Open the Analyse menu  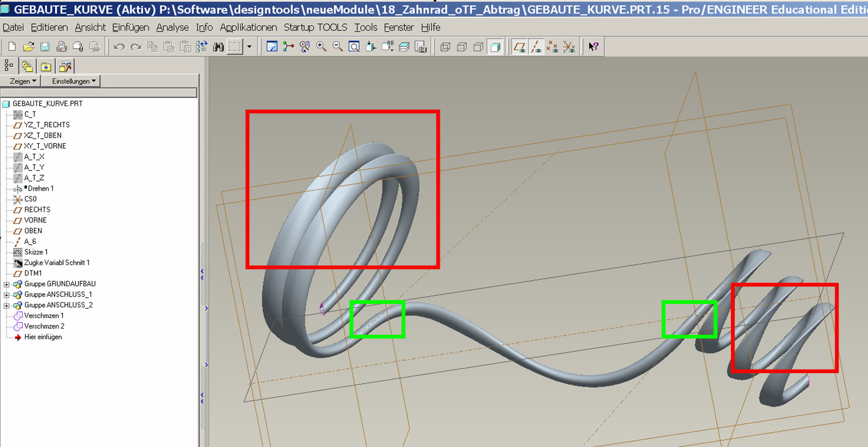click(x=172, y=27)
